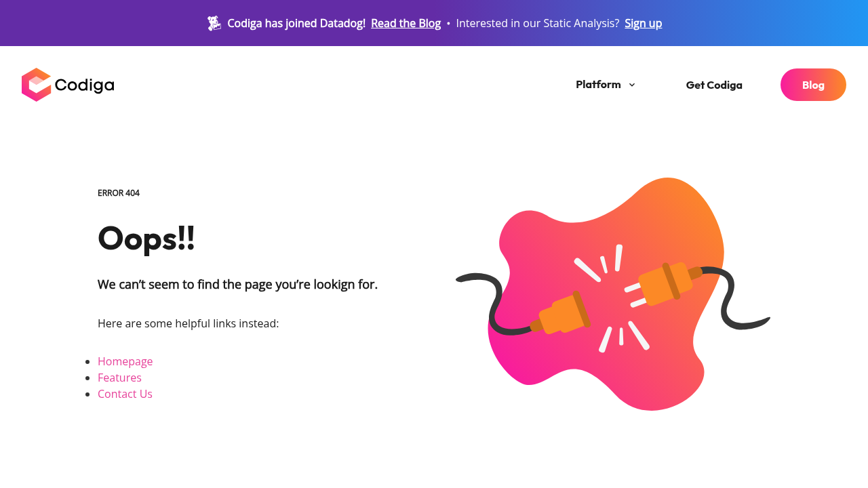Viewport: 868px width, 488px height.
Task: Open the Features link
Action: (119, 378)
